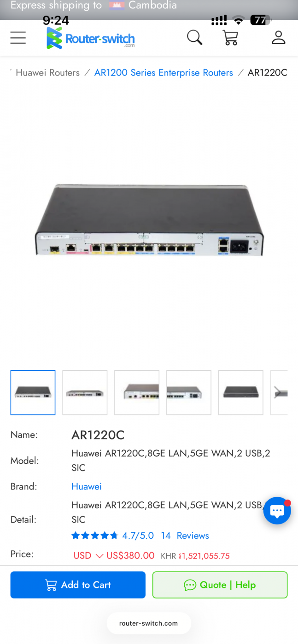298x644 pixels.
Task: Click the Add to Cart button
Action: pyautogui.click(x=78, y=585)
